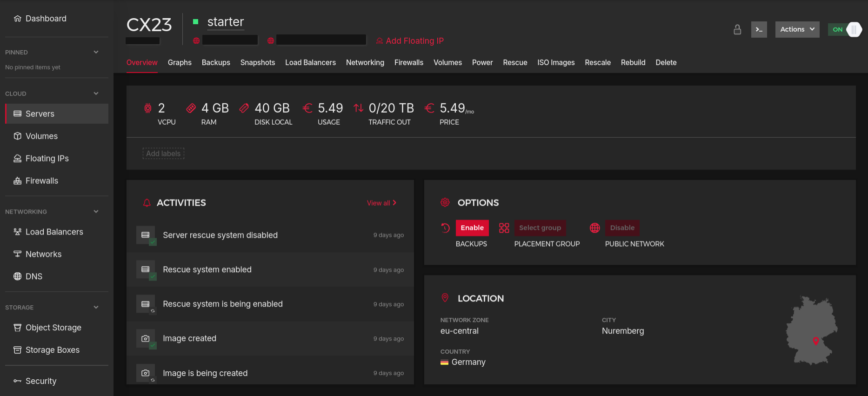
Task: Click the RAM memory icon
Action: [191, 108]
